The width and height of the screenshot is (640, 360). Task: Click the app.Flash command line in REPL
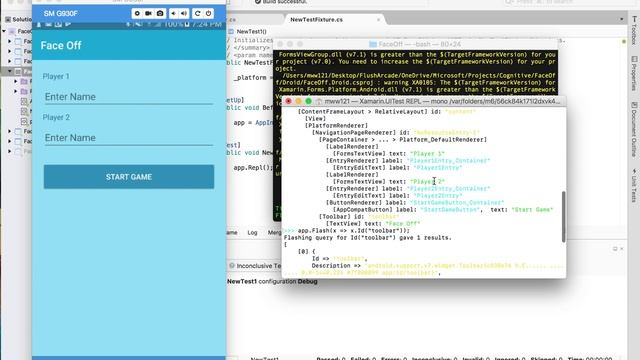(347, 231)
